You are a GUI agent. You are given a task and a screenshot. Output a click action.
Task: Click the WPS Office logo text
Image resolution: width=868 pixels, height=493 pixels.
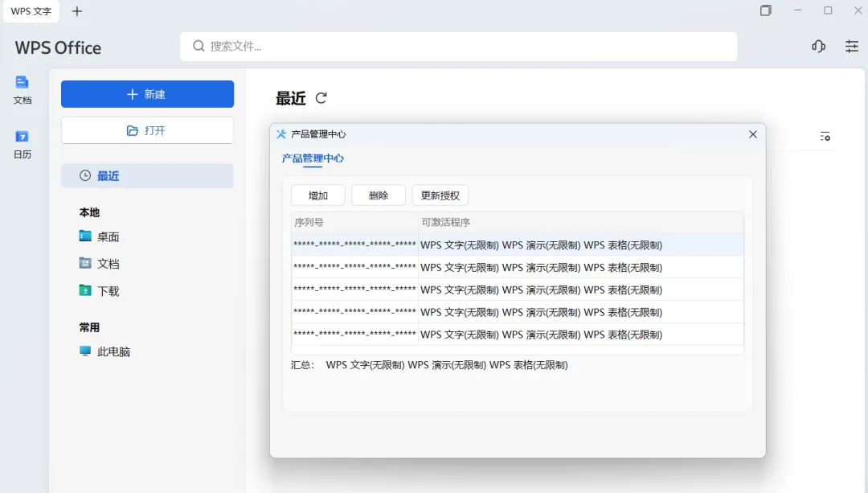(x=58, y=47)
